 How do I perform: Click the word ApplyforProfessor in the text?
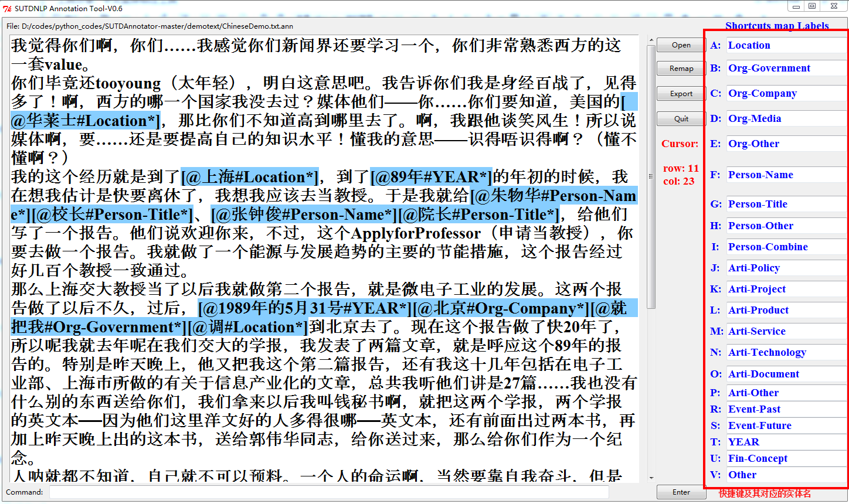(416, 233)
